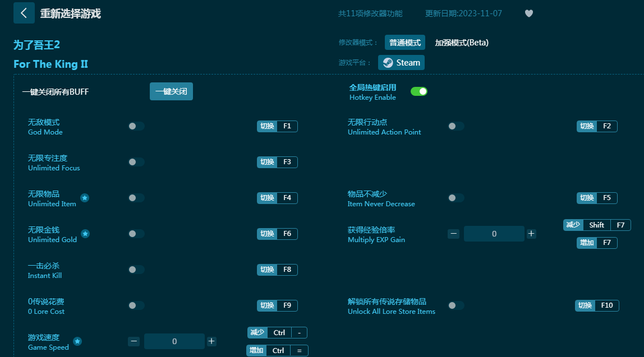The width and height of the screenshot is (644, 357).
Task: Switch on Unlimited Gold
Action: [136, 234]
